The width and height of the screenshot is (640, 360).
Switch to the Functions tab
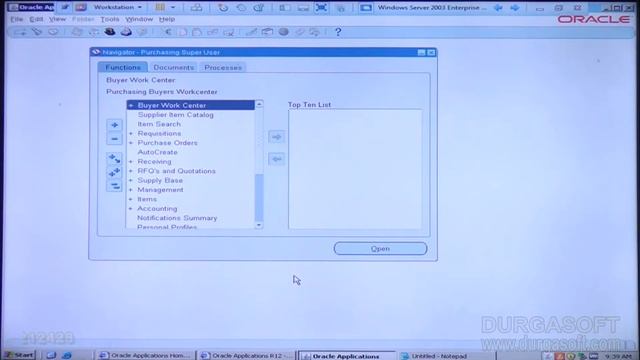123,67
